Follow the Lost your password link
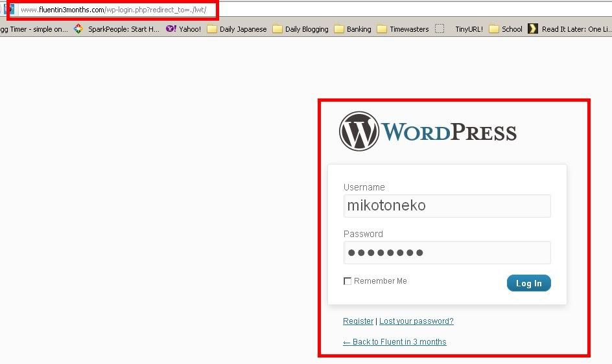Image resolution: width=612 pixels, height=364 pixels. tap(416, 321)
